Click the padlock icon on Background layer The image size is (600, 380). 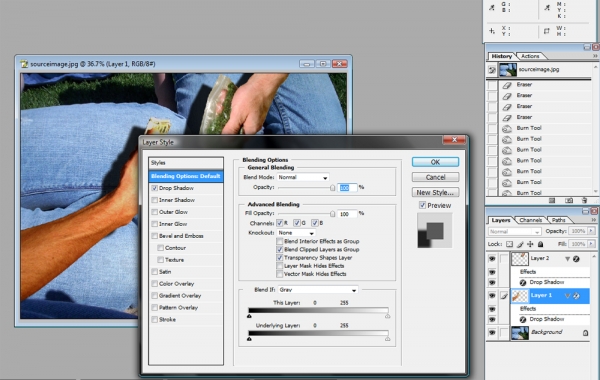[585, 333]
